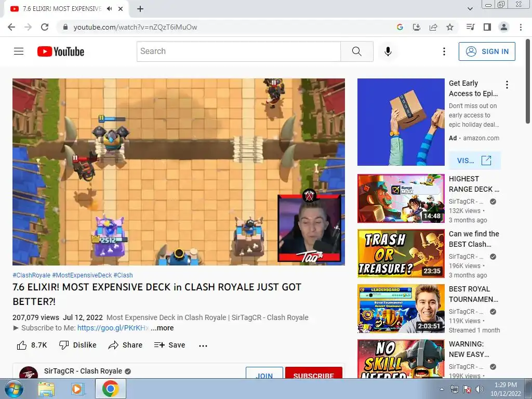The image size is (532, 399).
Task: Go back in Chrome
Action: click(x=11, y=27)
